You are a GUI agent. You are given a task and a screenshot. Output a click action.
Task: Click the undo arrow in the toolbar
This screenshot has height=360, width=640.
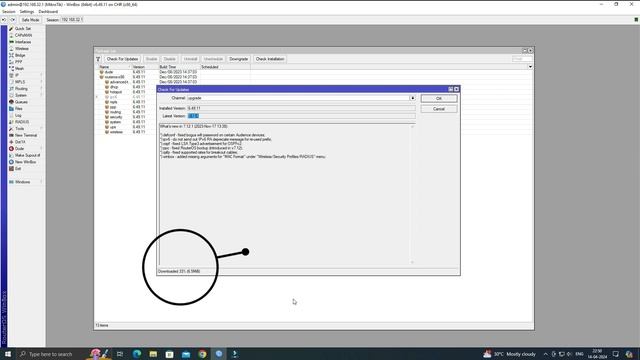(4, 20)
